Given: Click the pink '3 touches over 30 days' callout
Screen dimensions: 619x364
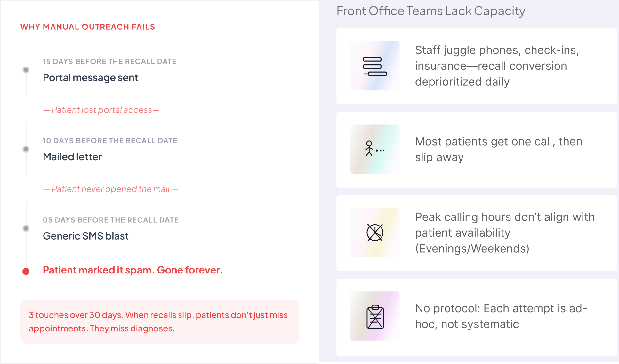Looking at the screenshot, I should pyautogui.click(x=160, y=322).
